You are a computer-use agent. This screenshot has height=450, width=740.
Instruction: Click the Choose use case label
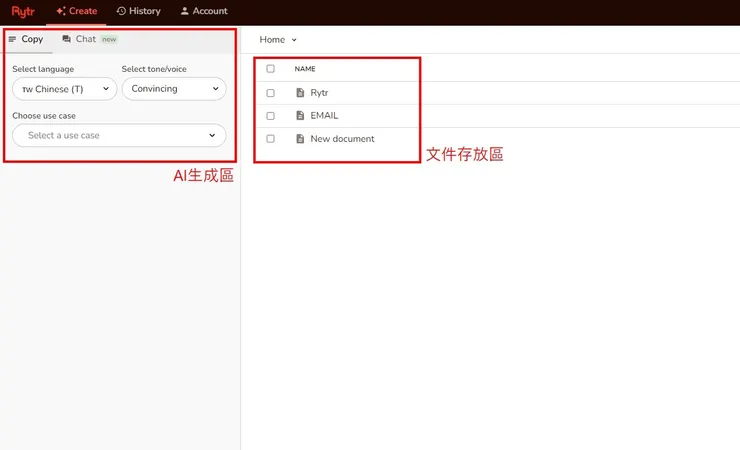click(44, 116)
